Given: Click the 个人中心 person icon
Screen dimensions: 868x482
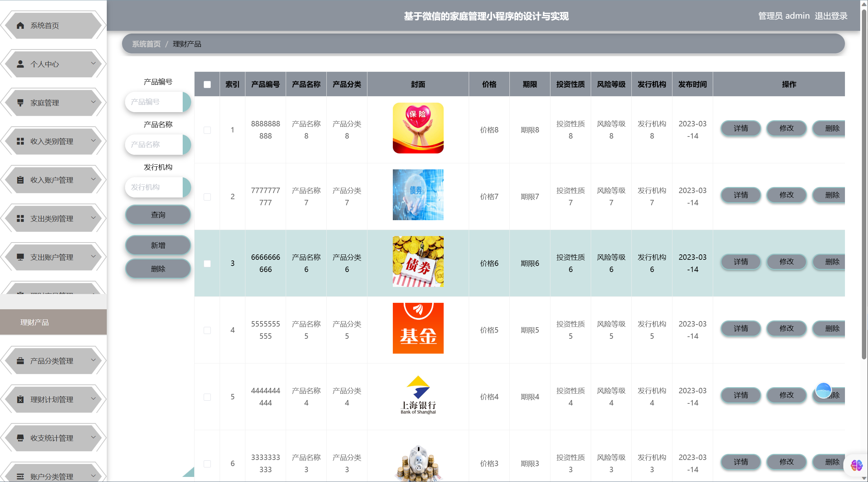Looking at the screenshot, I should point(20,64).
